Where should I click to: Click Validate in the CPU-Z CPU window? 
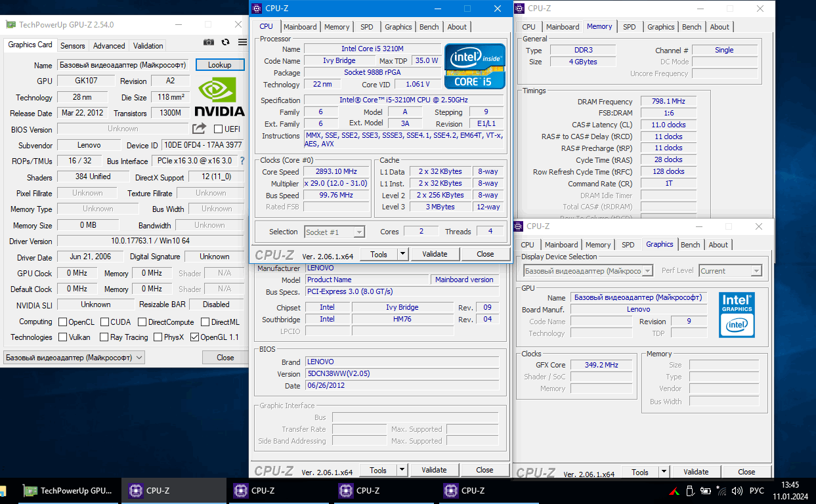click(x=435, y=254)
